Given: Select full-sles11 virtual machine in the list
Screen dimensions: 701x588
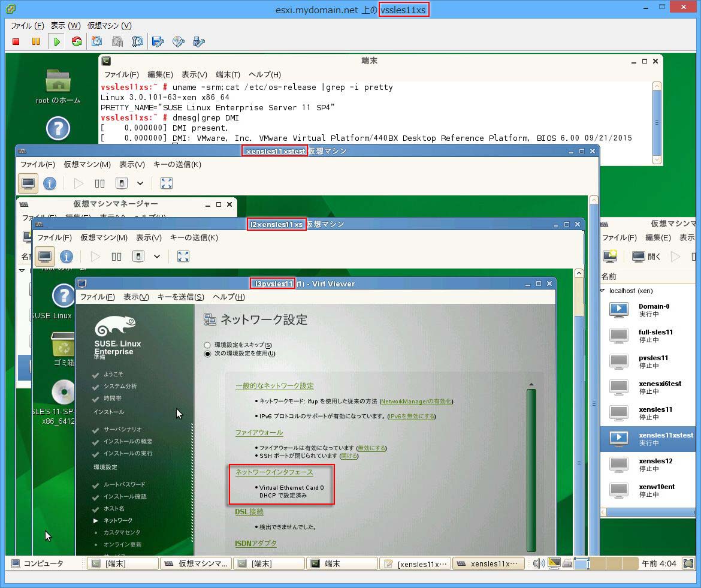Looking at the screenshot, I should tap(648, 336).
